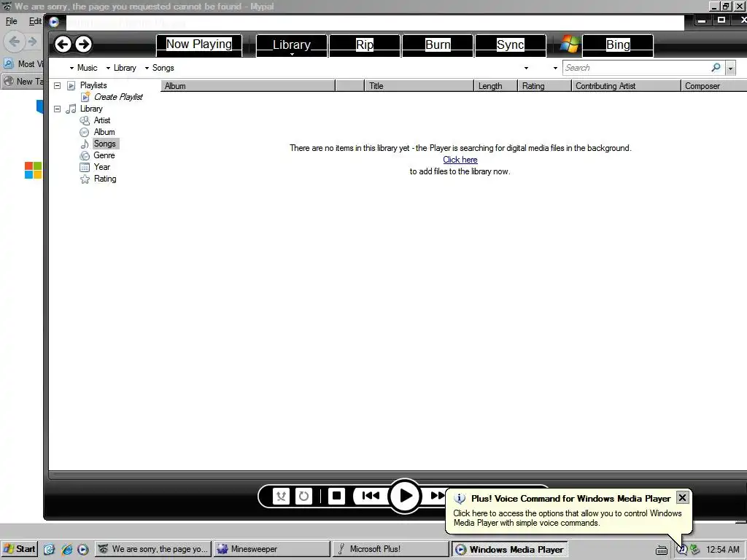Viewport: 747px width, 560px height.
Task: Close the Voice Command balloon tip
Action: coord(682,497)
